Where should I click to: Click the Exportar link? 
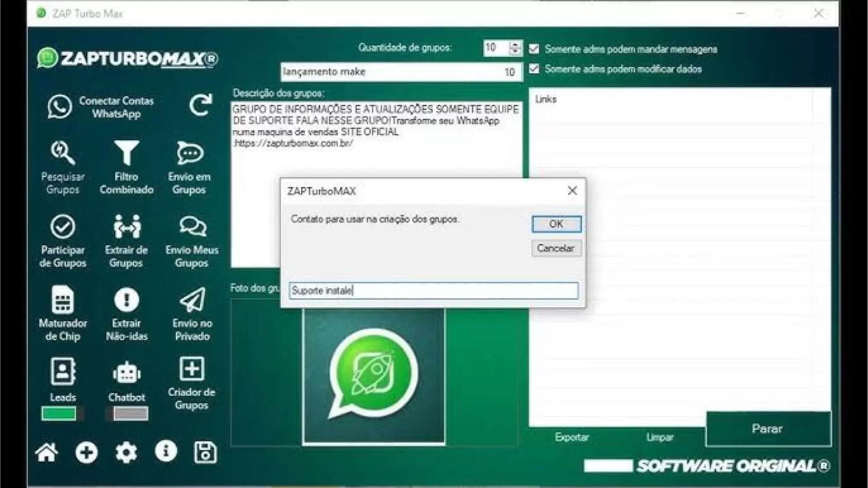click(572, 437)
